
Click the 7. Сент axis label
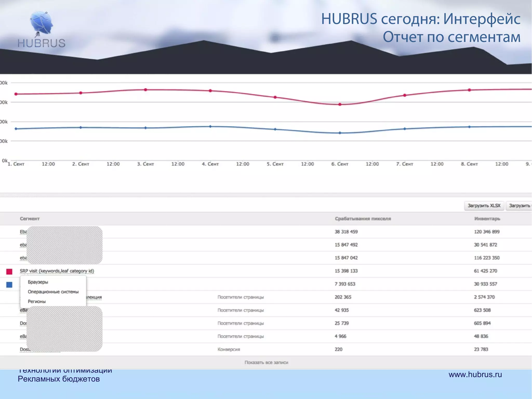404,164
